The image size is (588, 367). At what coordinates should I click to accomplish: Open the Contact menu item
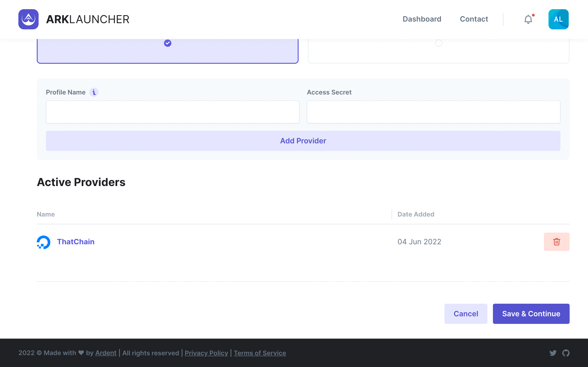point(474,19)
